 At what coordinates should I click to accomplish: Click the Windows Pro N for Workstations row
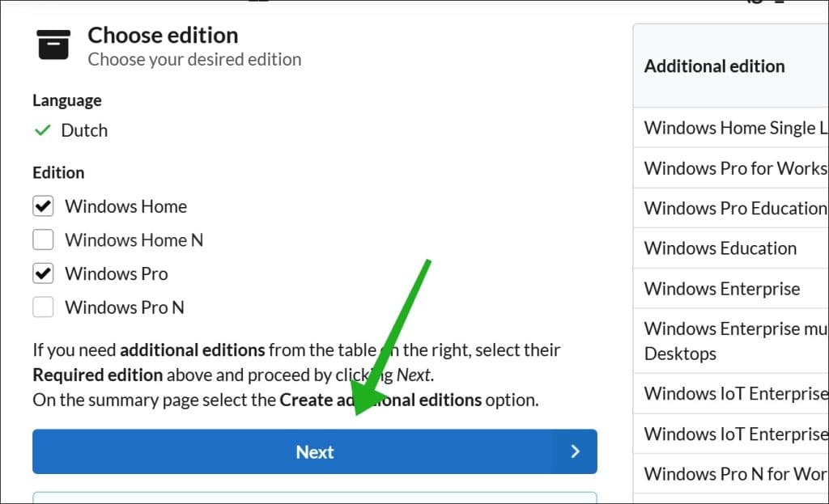[731, 474]
